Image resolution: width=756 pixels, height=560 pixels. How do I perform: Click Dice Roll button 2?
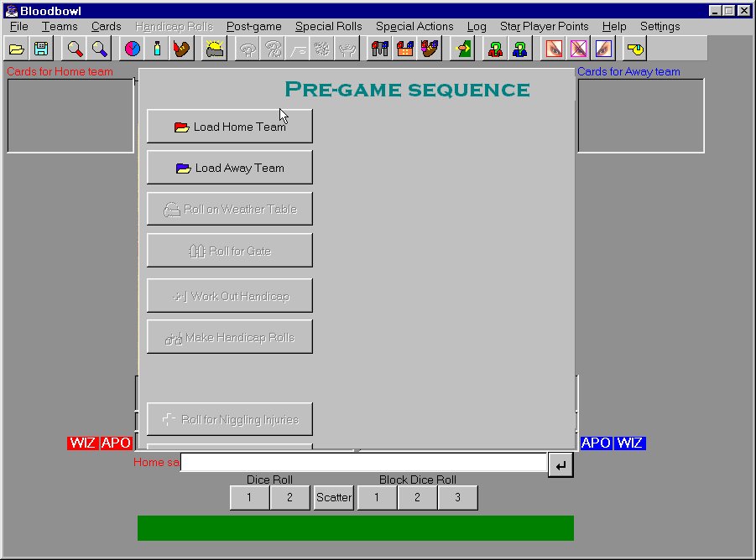289,497
